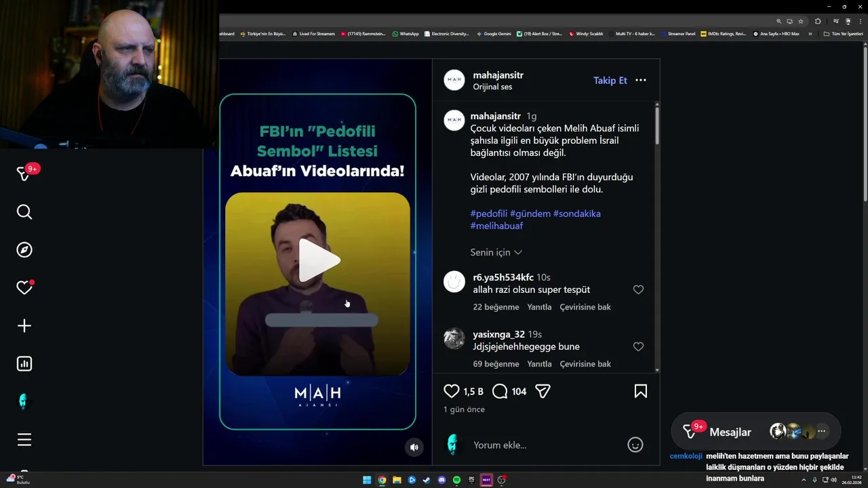The height and width of the screenshot is (488, 868).
Task: Open the browser extensions puzzle icon
Action: (818, 21)
